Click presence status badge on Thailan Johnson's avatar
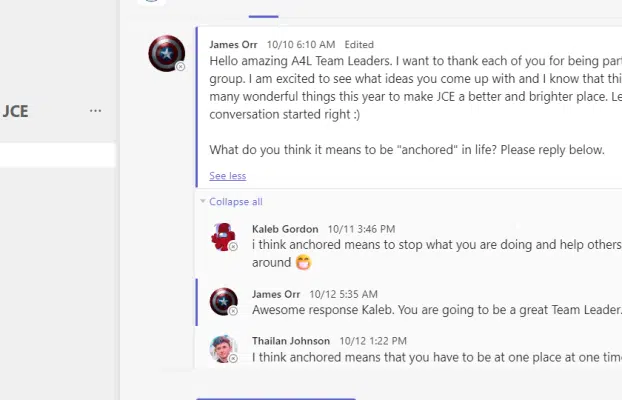This screenshot has height=400, width=622. [x=233, y=358]
